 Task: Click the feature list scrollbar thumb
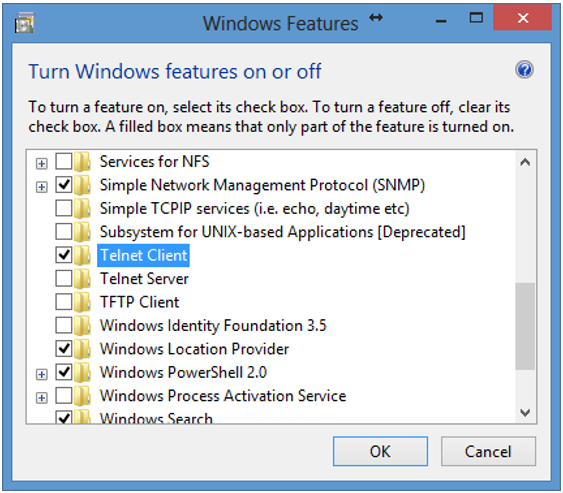click(525, 326)
